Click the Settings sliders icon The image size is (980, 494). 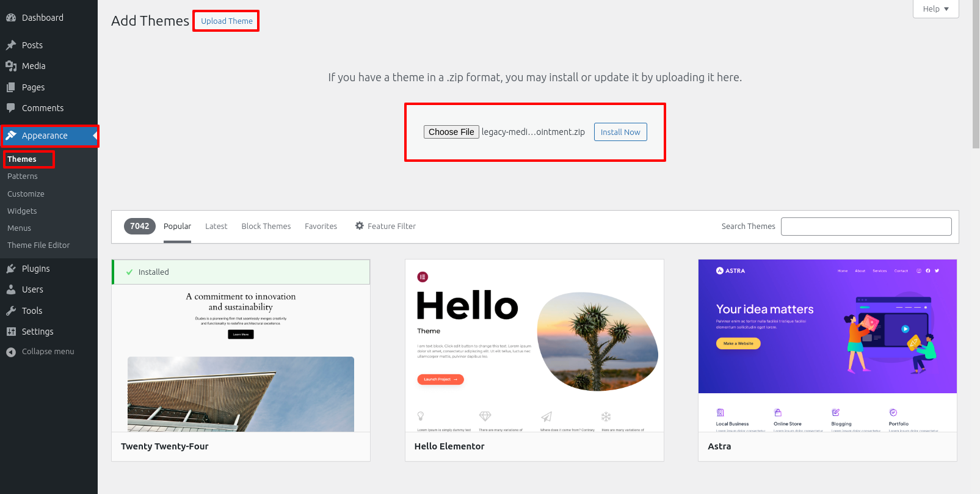11,332
